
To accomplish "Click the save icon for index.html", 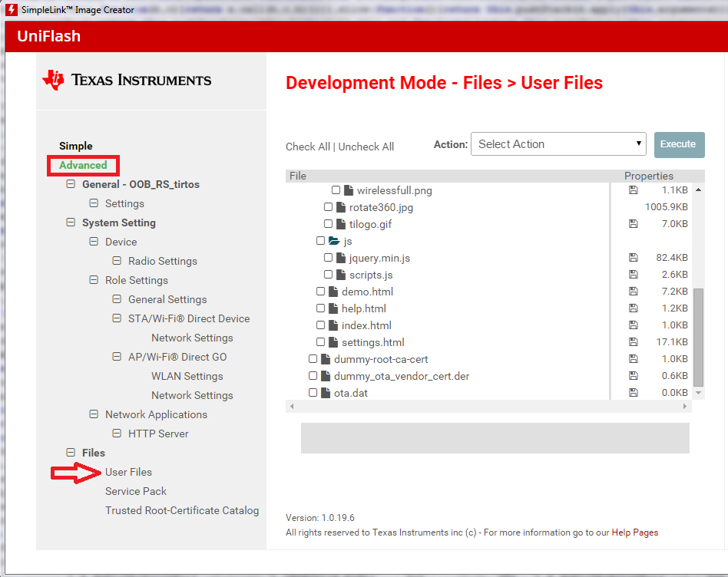I will tap(634, 325).
